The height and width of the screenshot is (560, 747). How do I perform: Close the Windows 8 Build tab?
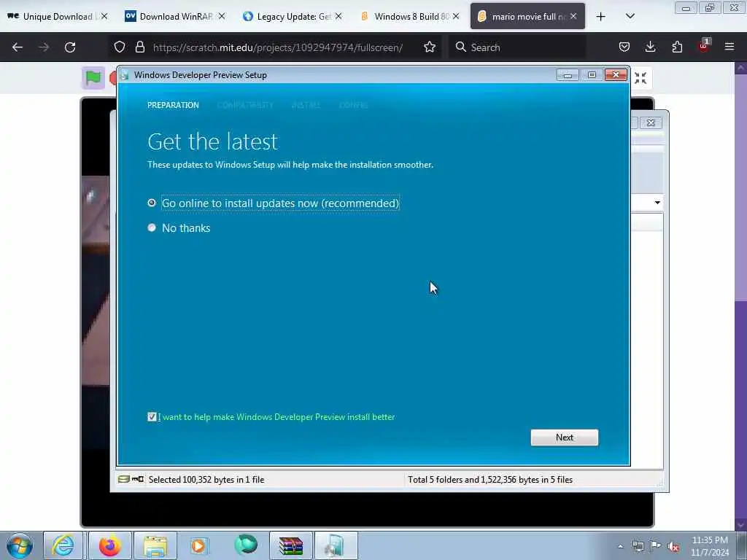(x=456, y=16)
